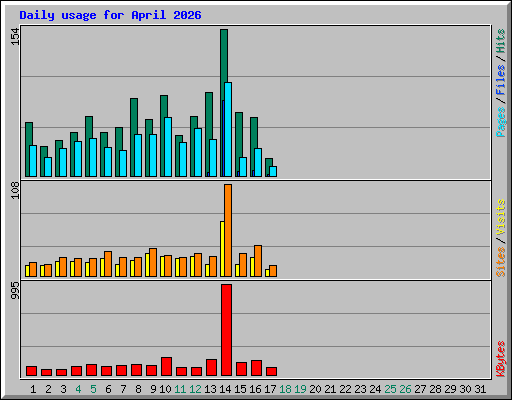Image resolution: width=512 pixels, height=400 pixels.
Task: Click the 995 value on the bottom axis
Action: (x=15, y=290)
